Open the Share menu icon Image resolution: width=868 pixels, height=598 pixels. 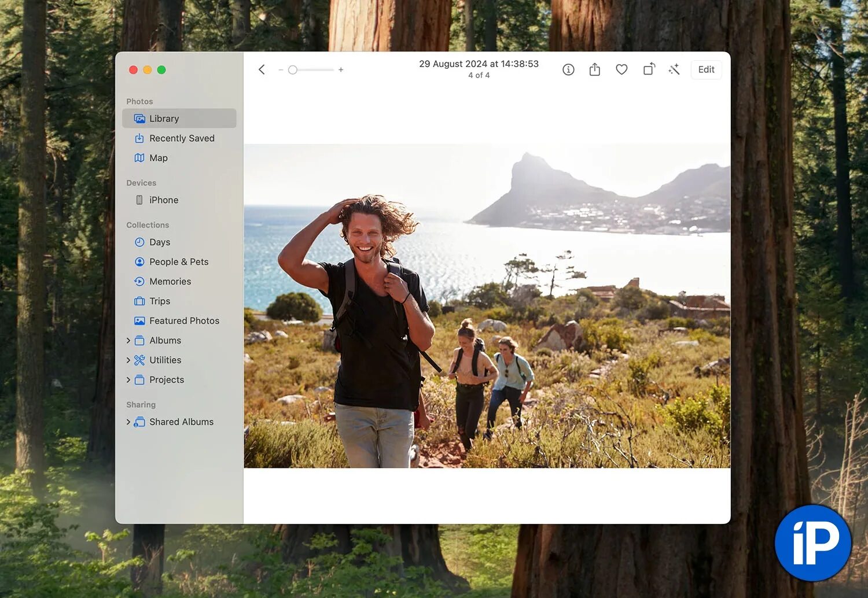(595, 69)
